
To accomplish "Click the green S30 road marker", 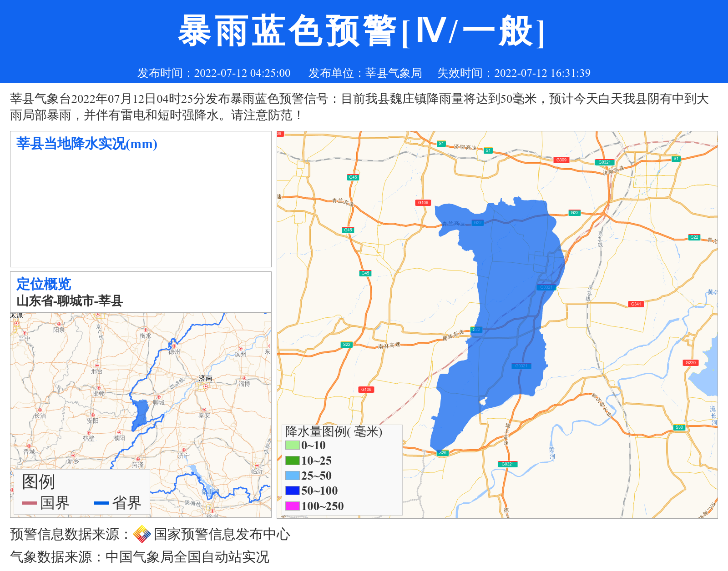I will pos(679,427).
